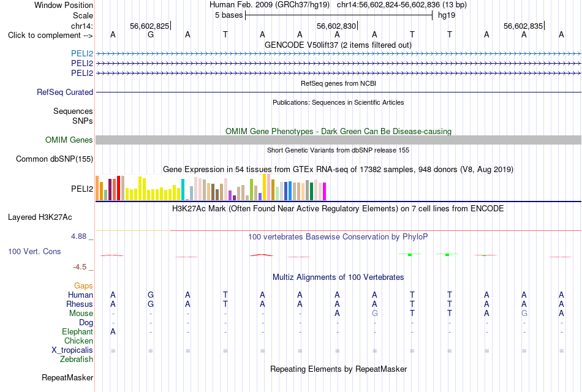Click 'Repeating Elements by RepeatMasker' title
Screen dimensions: 582x392
(x=339, y=369)
